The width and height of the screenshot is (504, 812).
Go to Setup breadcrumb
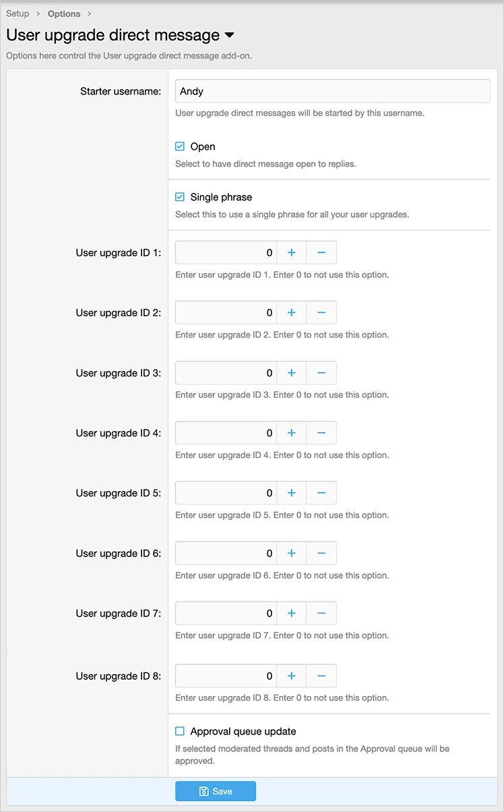click(x=18, y=13)
